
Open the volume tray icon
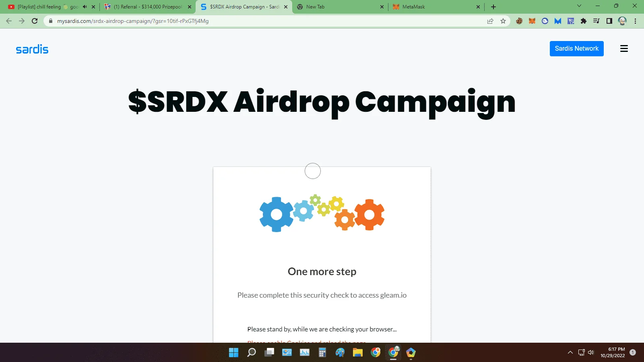[591, 353]
